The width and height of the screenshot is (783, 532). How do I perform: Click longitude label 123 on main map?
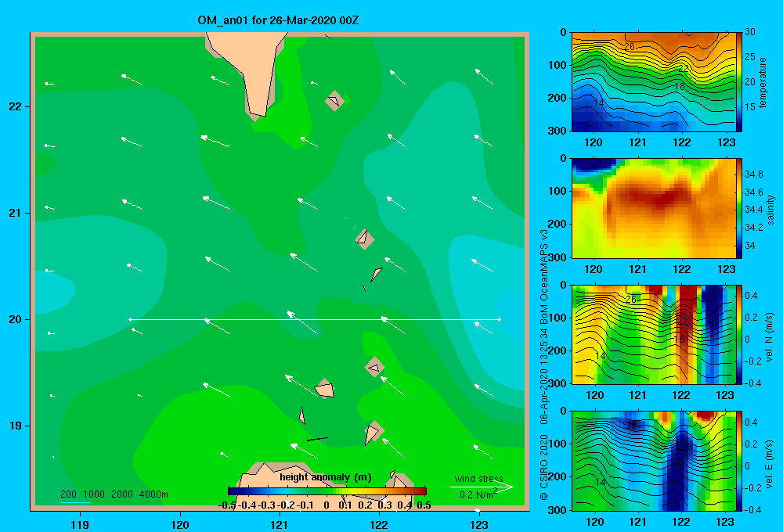(479, 524)
